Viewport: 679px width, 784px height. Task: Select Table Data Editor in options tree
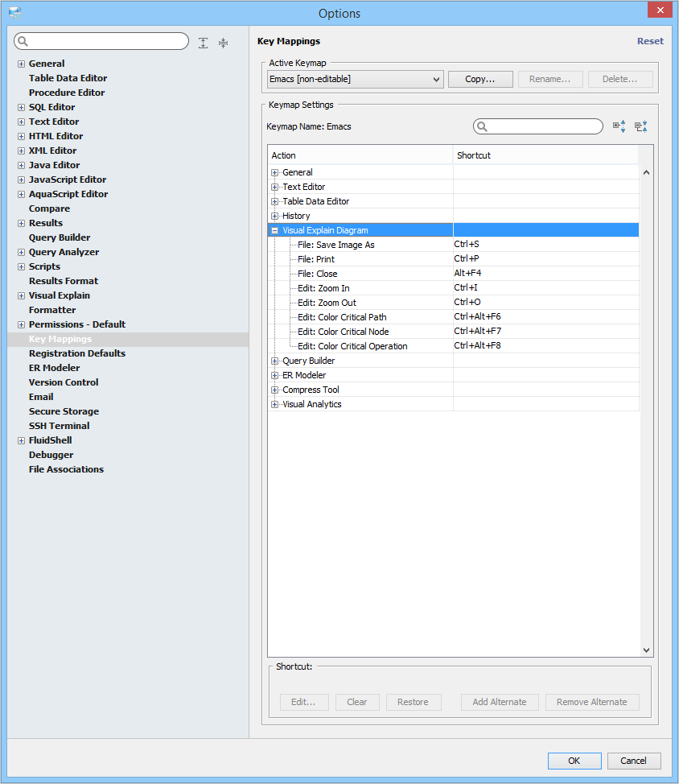pyautogui.click(x=68, y=78)
